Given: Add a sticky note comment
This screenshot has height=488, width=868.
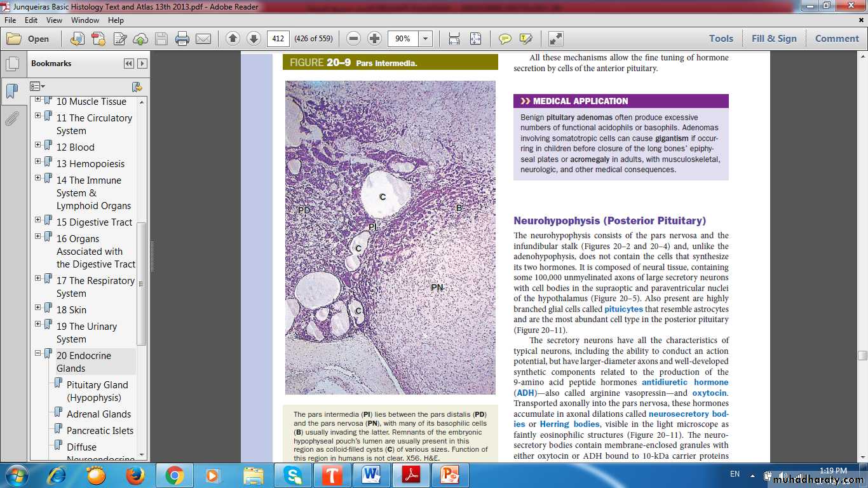Looking at the screenshot, I should 505,39.
